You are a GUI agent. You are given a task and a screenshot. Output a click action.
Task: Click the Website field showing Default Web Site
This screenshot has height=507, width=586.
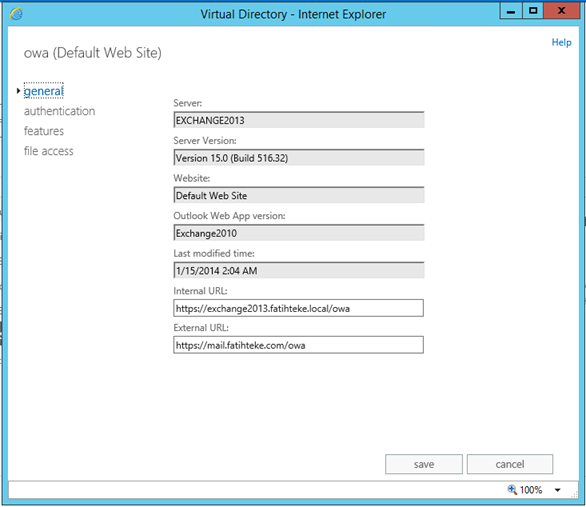[299, 195]
